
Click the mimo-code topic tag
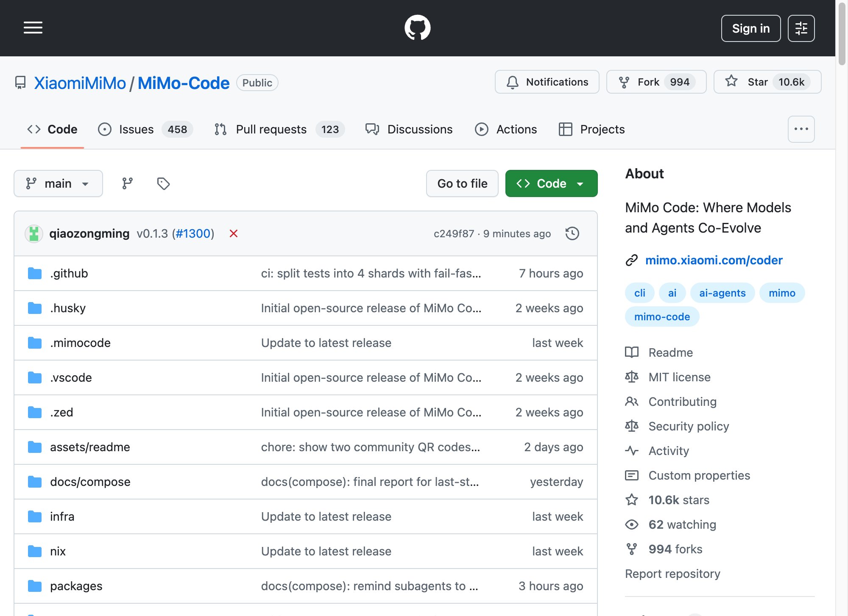pyautogui.click(x=662, y=316)
